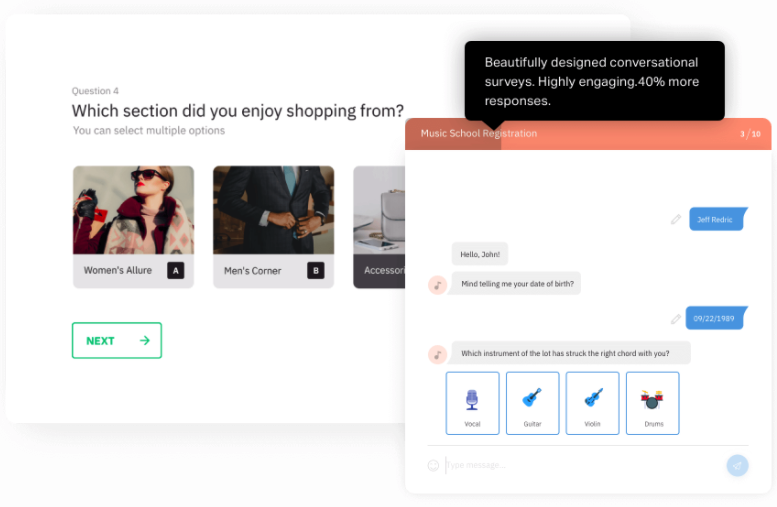Click the Women's Allure photo thumbnail
Viewport: 777px width, 507px height.
[x=134, y=210]
